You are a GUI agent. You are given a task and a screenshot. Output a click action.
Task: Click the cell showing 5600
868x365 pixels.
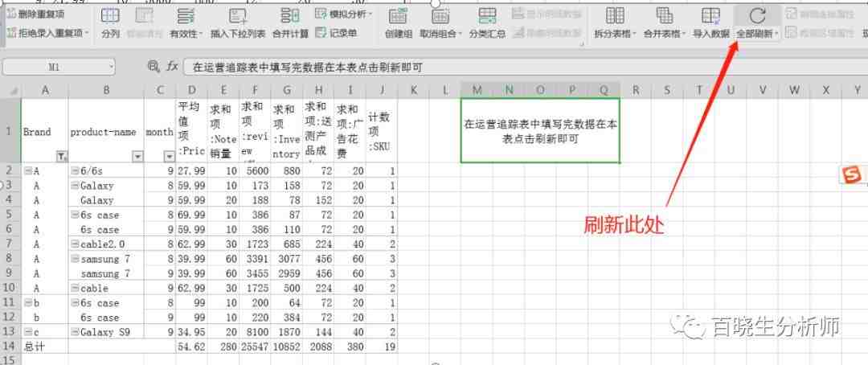click(x=255, y=171)
